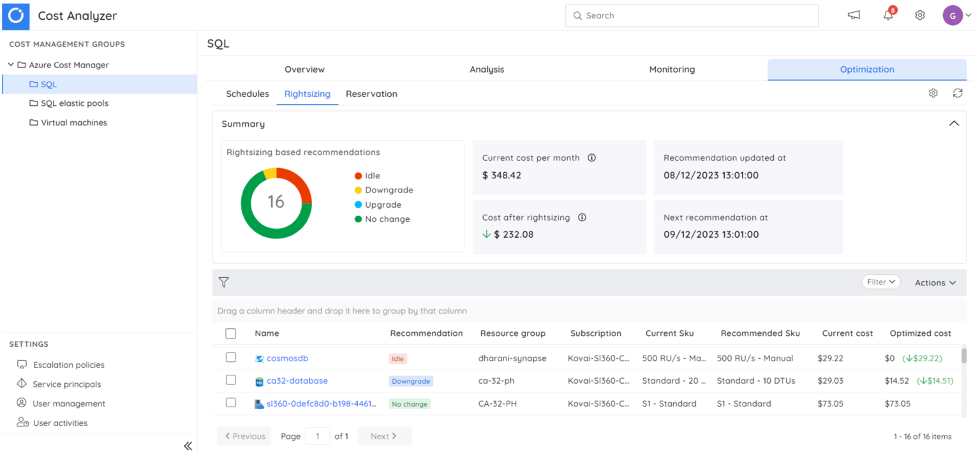Screen dimensions: 980x457
Task: Open the column settings gear above Summary
Action: (933, 93)
